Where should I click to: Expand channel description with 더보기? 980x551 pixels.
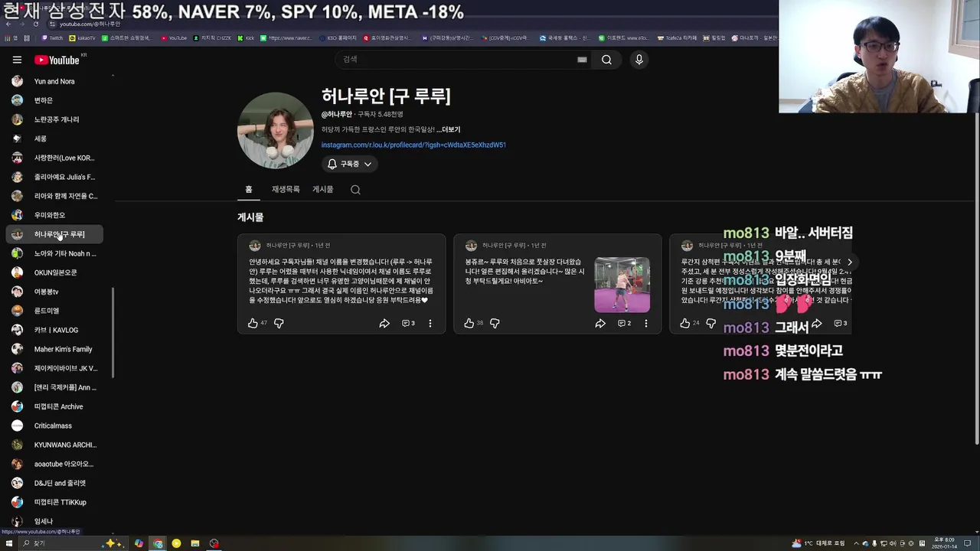pyautogui.click(x=449, y=129)
